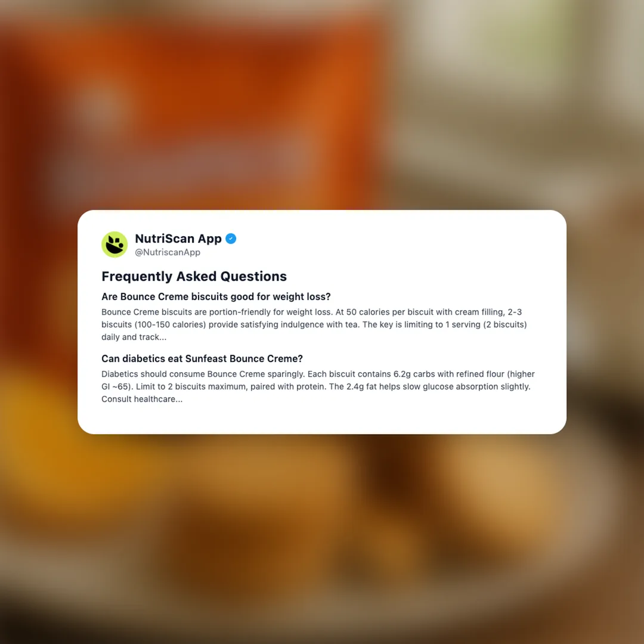Expand the weight loss biscuits question
The image size is (644, 644).
click(216, 296)
